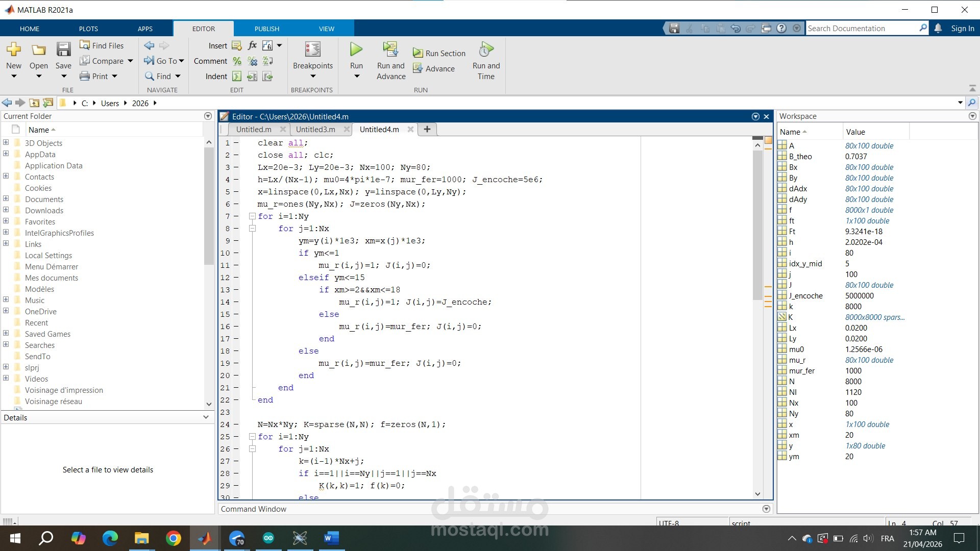This screenshot has width=980, height=551.
Task: Expand the Documents folder tree node
Action: 6,199
